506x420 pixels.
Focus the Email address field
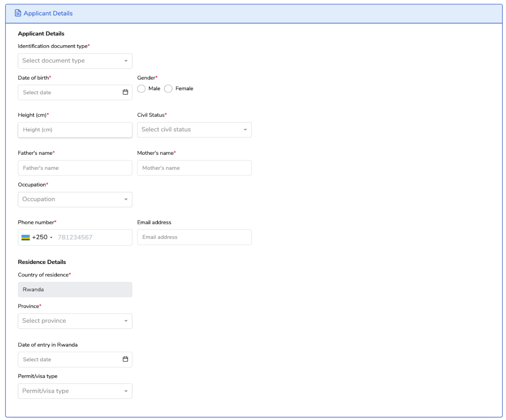[194, 237]
